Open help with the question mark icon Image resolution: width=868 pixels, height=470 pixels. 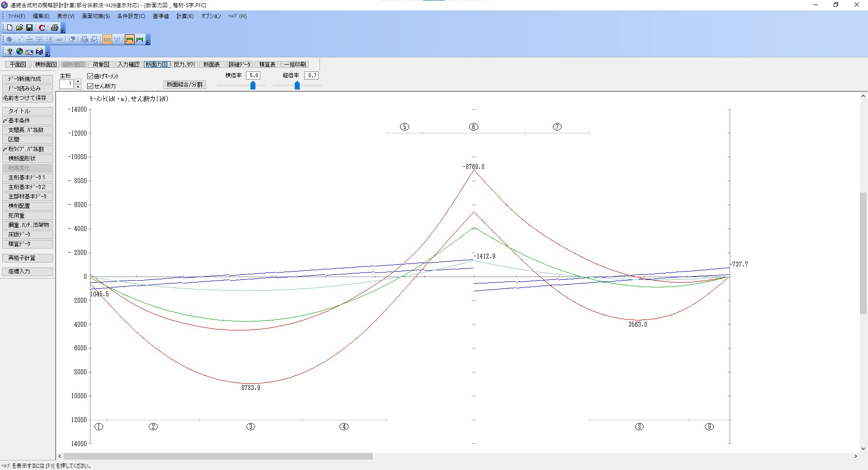coord(9,52)
